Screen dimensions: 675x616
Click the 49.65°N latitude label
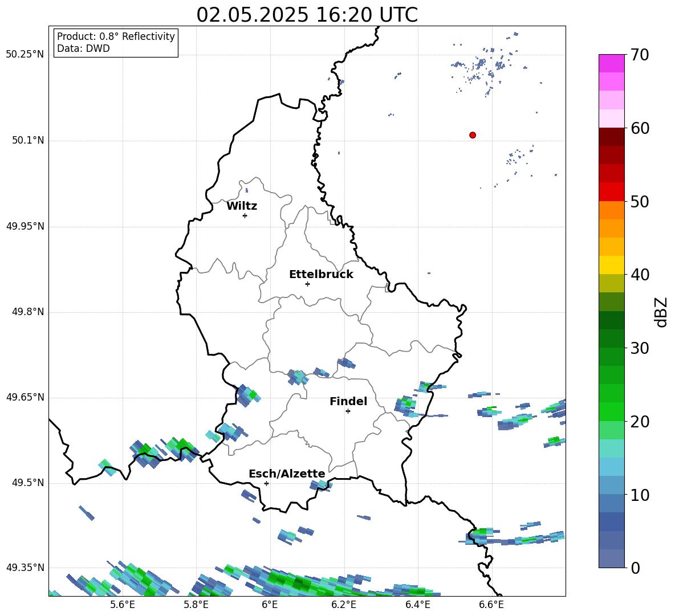tap(25, 397)
